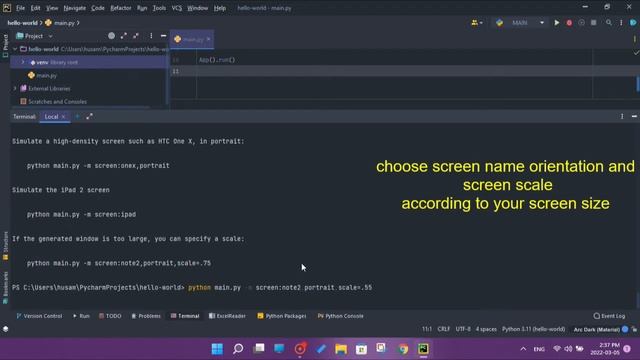Click the tool windows quick access icon in bottom-left
The height and width of the screenshot is (360, 640).
click(x=5, y=329)
